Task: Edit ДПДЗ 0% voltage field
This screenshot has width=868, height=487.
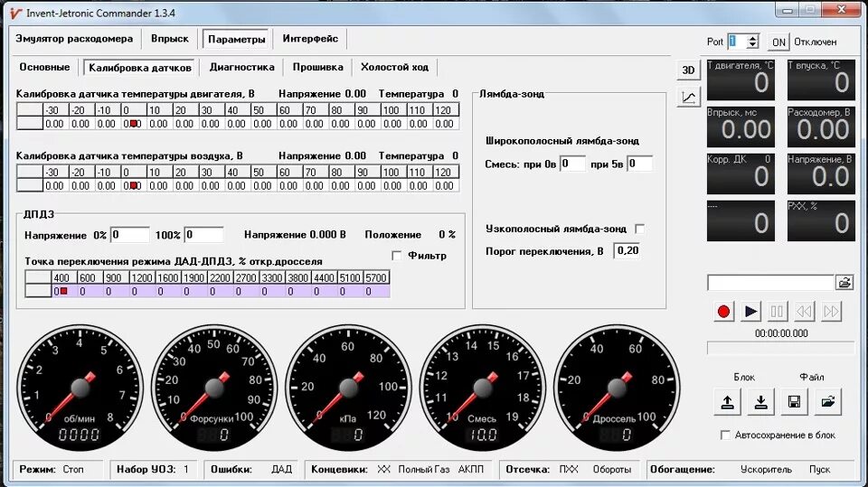Action: click(130, 235)
